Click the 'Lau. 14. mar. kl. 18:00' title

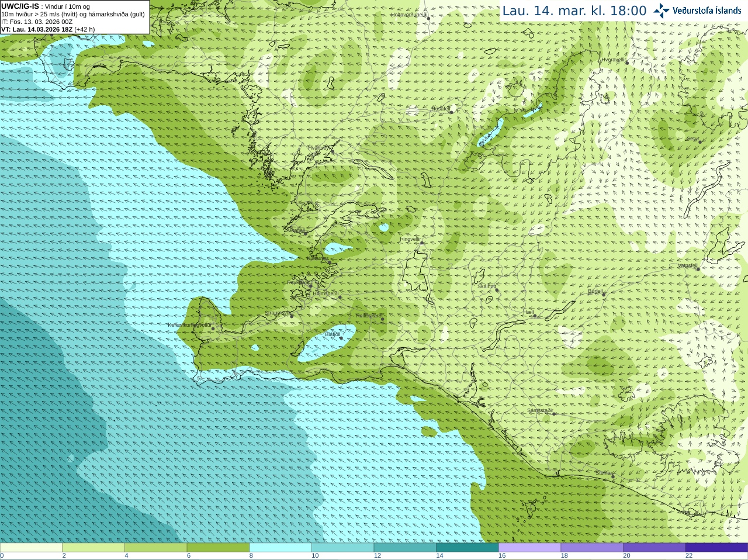(574, 11)
